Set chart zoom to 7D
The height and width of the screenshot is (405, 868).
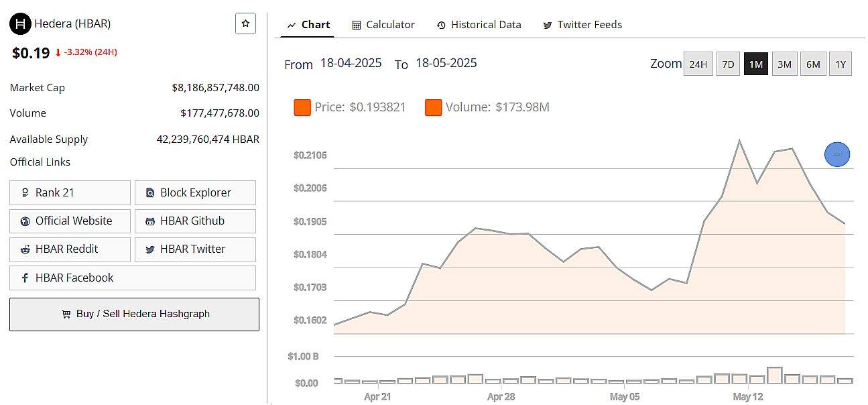point(727,64)
